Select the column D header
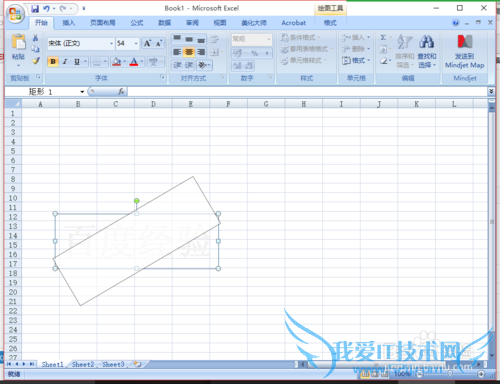The image size is (500, 384). [153, 104]
